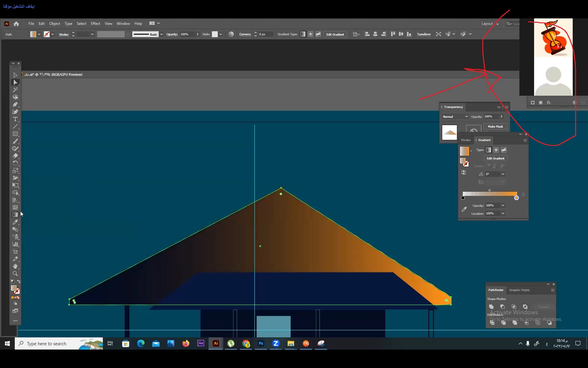
Task: Switch to the Graphic Styles tab
Action: pyautogui.click(x=519, y=290)
